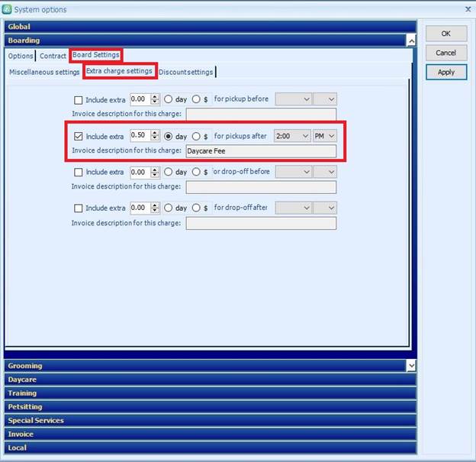Select Extra charge settings tab
Screen dimensions: 476x462
click(x=119, y=71)
